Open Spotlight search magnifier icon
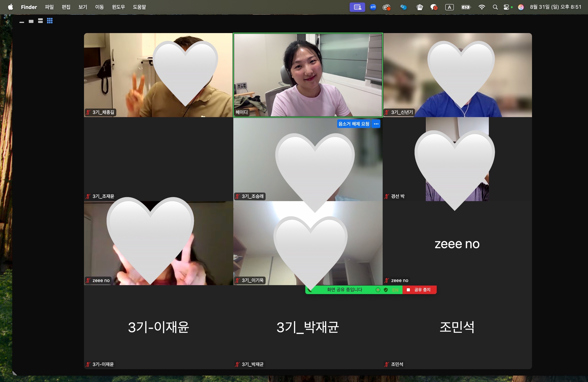 click(x=495, y=7)
